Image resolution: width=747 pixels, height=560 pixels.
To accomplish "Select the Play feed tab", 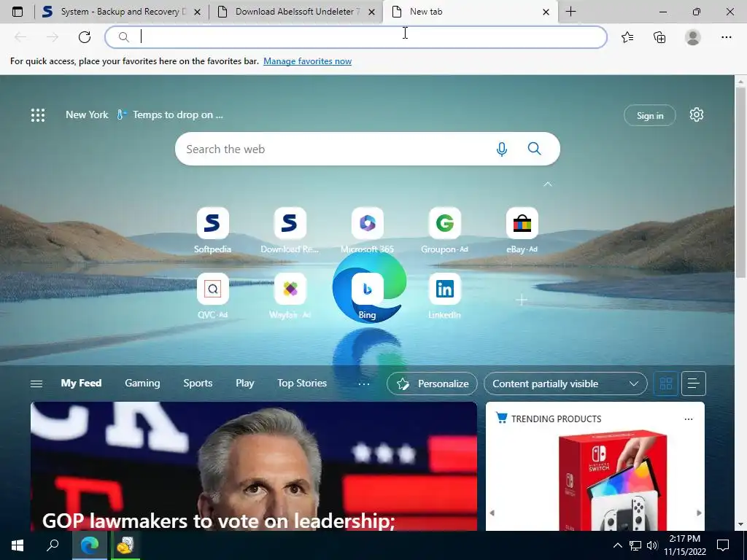I will 245,383.
